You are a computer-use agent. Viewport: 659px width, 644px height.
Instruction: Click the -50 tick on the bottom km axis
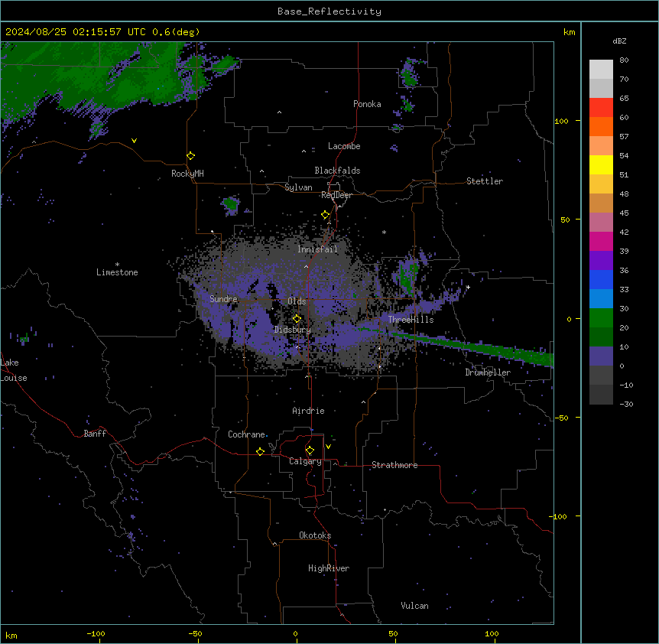click(195, 633)
